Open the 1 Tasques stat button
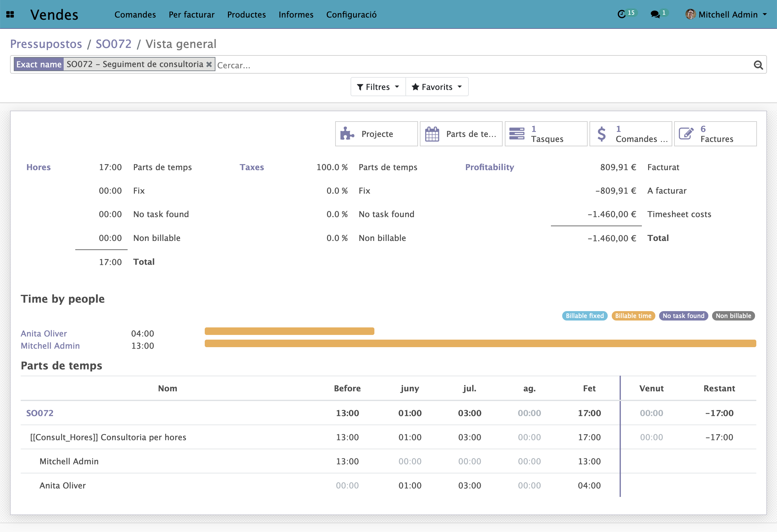Image resolution: width=777 pixels, height=532 pixels. pos(546,134)
